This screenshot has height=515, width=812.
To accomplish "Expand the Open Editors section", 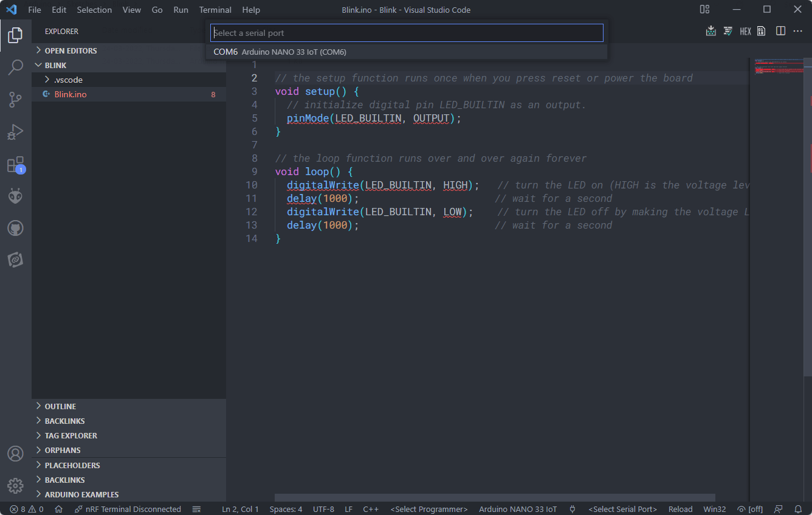I will (129, 50).
